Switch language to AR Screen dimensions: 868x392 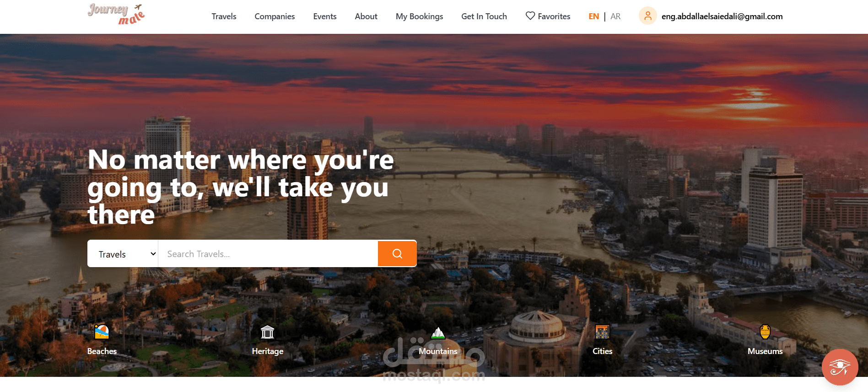click(x=615, y=16)
